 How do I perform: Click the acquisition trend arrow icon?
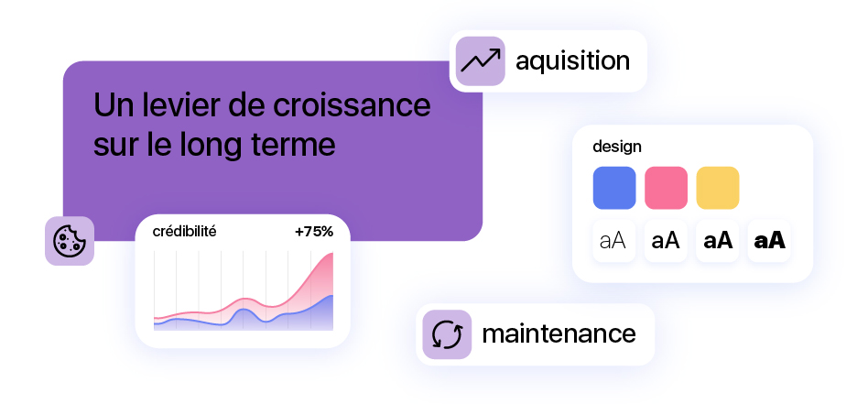(x=480, y=61)
